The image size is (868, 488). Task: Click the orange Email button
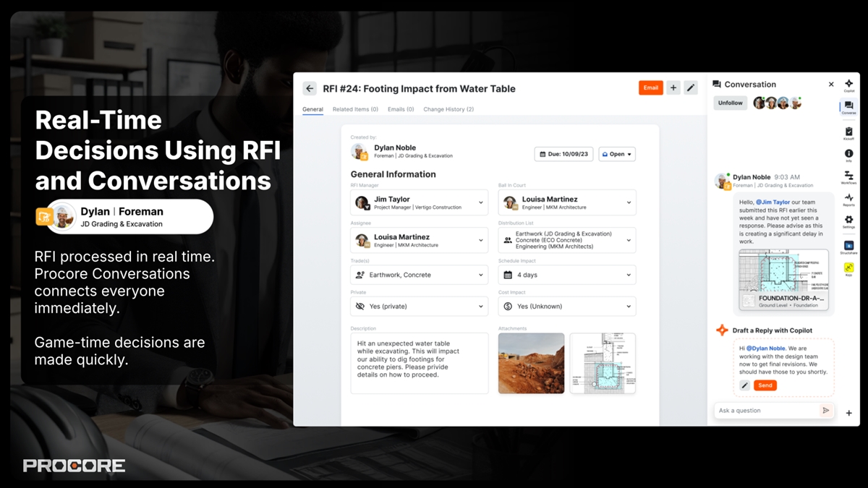(650, 88)
